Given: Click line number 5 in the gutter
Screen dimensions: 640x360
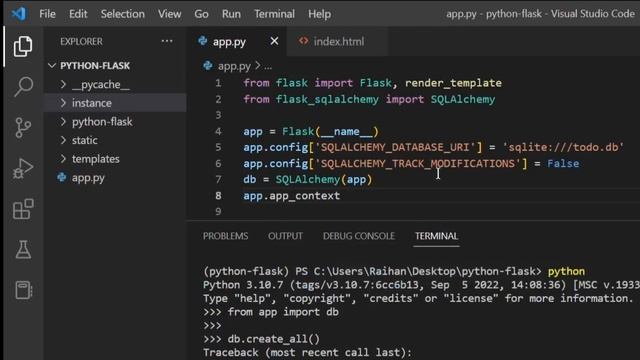Looking at the screenshot, I should coord(218,147).
